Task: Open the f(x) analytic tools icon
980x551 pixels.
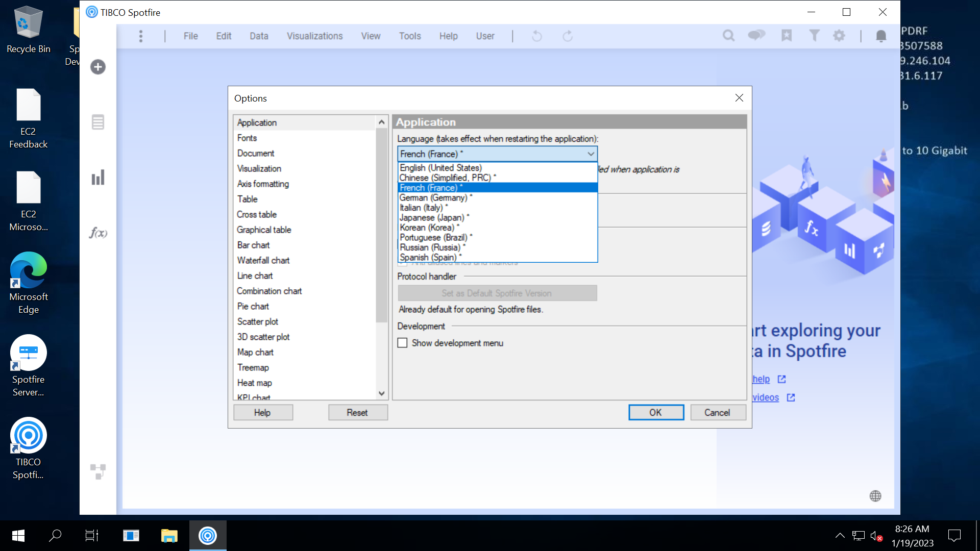Action: (x=98, y=233)
